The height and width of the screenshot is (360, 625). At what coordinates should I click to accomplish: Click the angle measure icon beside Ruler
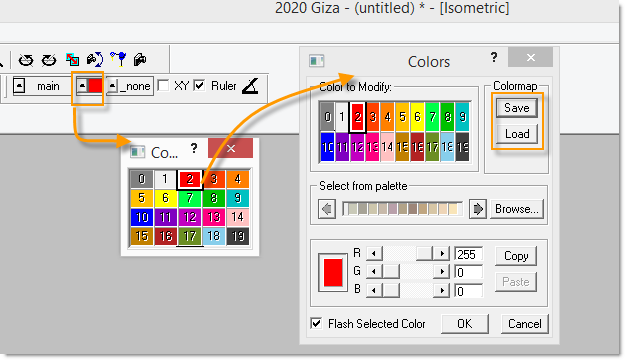click(x=250, y=86)
